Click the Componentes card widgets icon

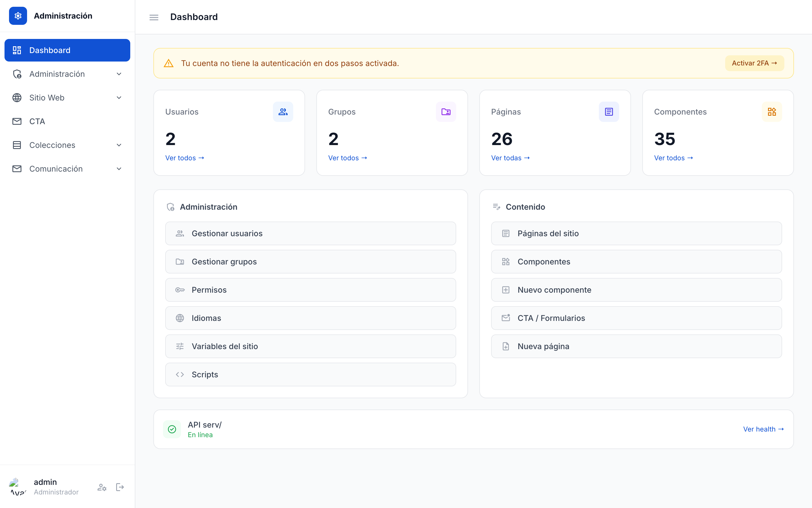tap(772, 112)
